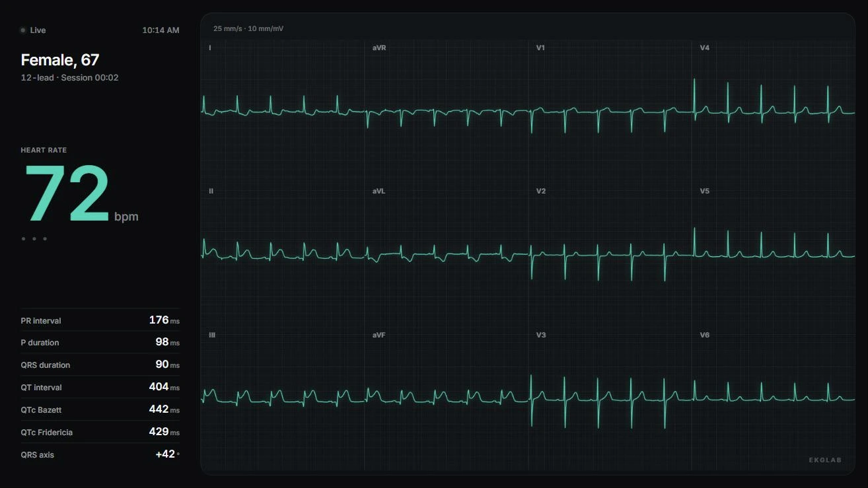Click the "bpm" unit text
The height and width of the screenshot is (488, 868).
coord(126,217)
